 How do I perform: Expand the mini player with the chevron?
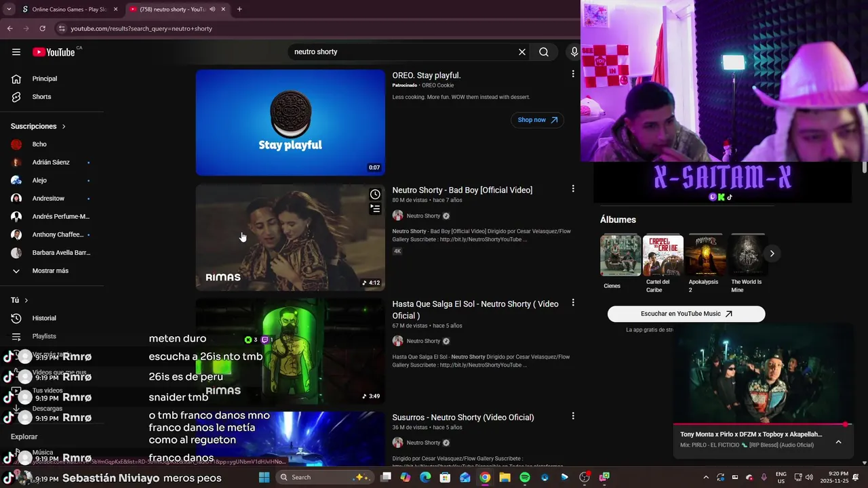point(838,441)
